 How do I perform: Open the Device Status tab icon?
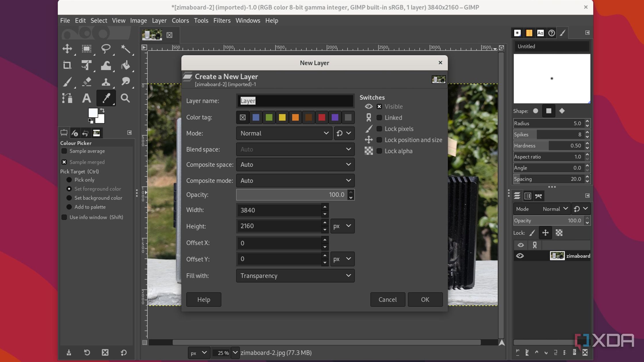(75, 133)
